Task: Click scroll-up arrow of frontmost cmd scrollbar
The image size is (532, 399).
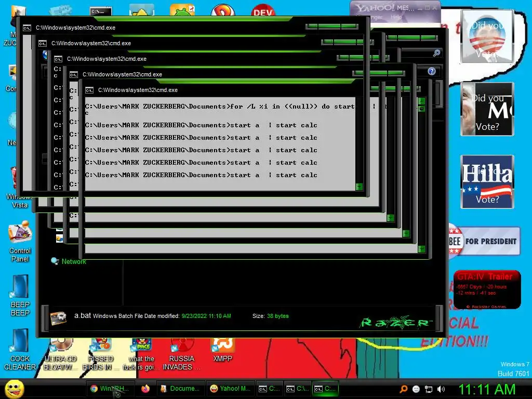Action: pyautogui.click(x=421, y=101)
